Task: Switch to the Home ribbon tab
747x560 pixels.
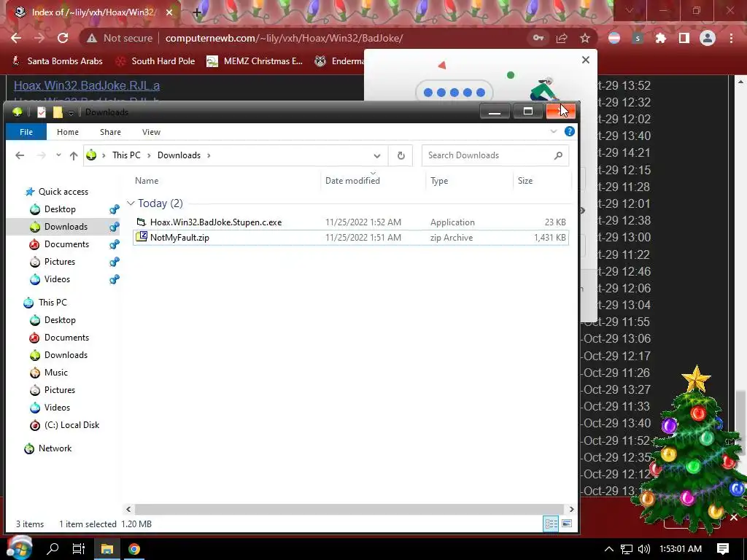Action: [x=68, y=132]
